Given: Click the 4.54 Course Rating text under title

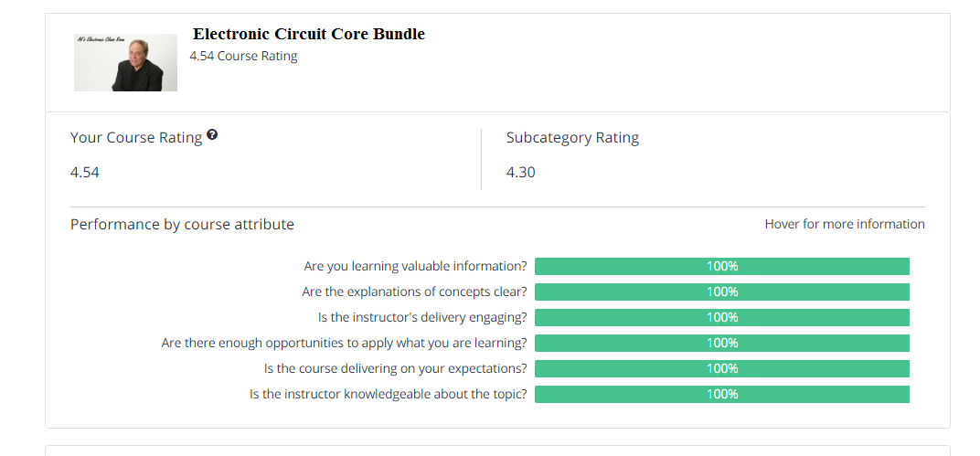Looking at the screenshot, I should tap(243, 56).
